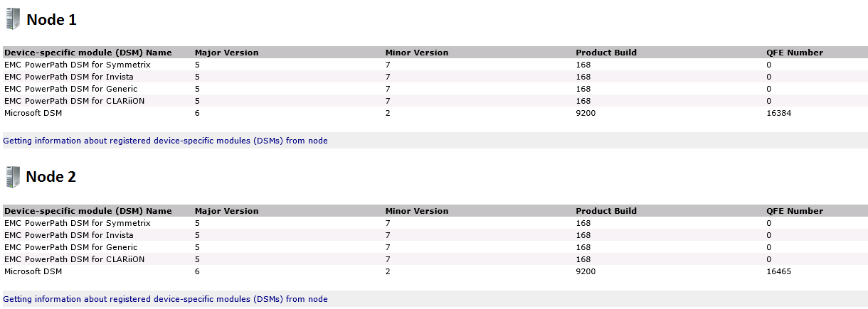Click the Generic DSM entry under Node 1

tap(70, 89)
